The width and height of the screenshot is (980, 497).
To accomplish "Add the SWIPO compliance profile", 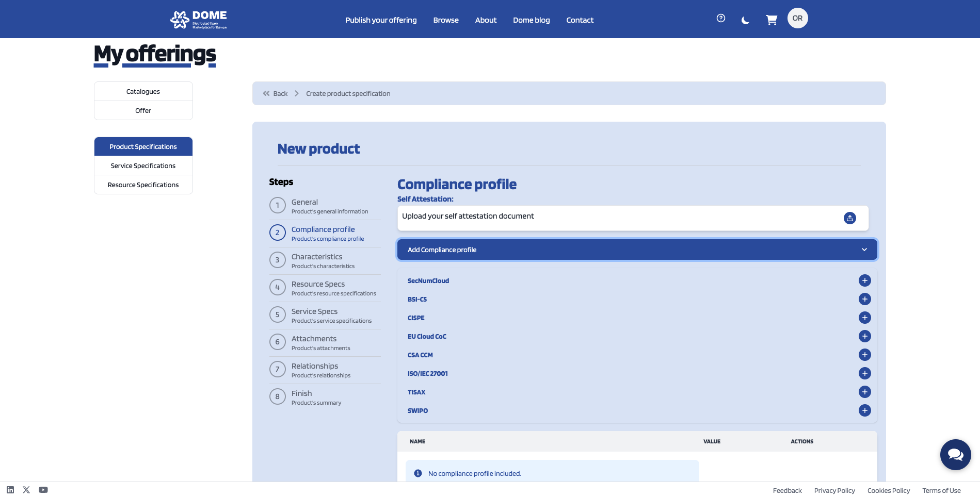I will 864,410.
